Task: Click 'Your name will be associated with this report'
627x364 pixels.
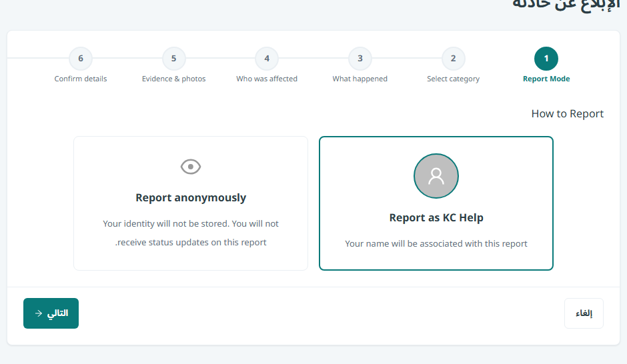Action: [x=436, y=244]
